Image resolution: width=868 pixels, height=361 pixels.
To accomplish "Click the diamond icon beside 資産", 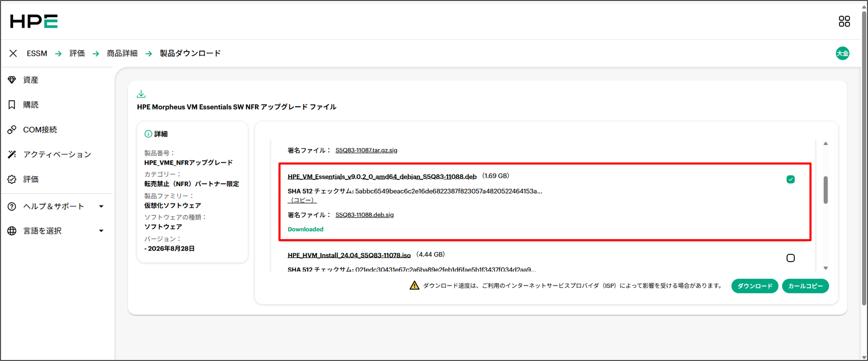I will (12, 80).
